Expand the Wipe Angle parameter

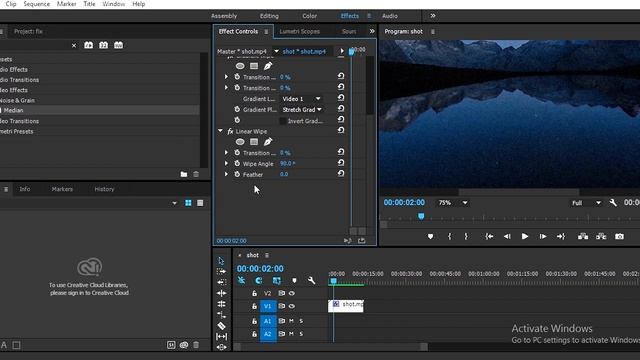coord(227,163)
